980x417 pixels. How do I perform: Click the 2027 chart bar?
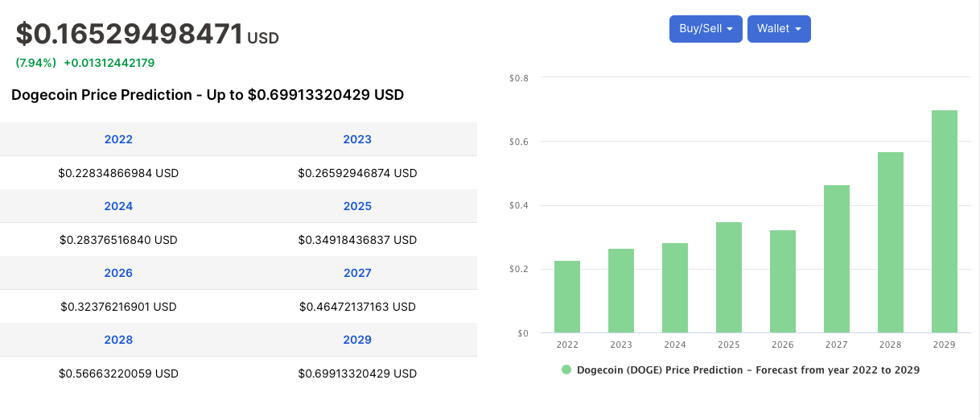click(837, 258)
